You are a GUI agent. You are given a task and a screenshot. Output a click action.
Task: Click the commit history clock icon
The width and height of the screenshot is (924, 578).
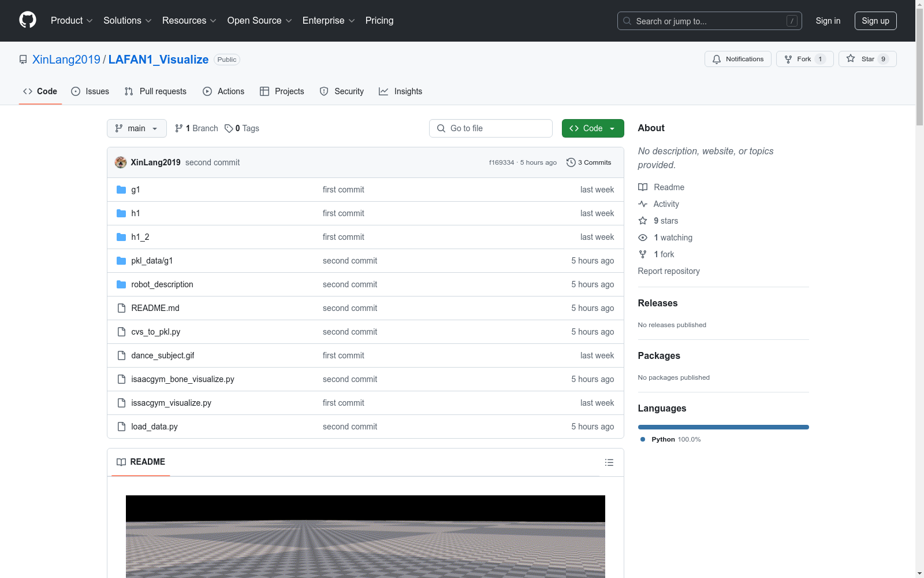tap(571, 162)
